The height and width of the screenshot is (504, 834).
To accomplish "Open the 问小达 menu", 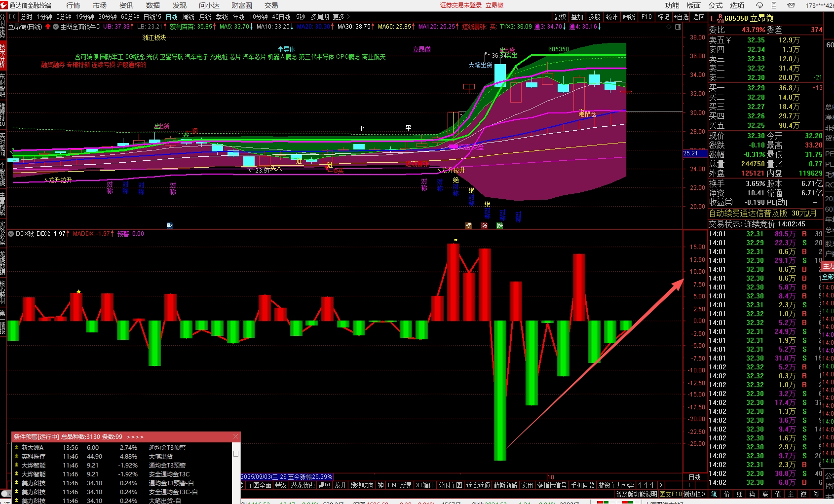I will (209, 5).
